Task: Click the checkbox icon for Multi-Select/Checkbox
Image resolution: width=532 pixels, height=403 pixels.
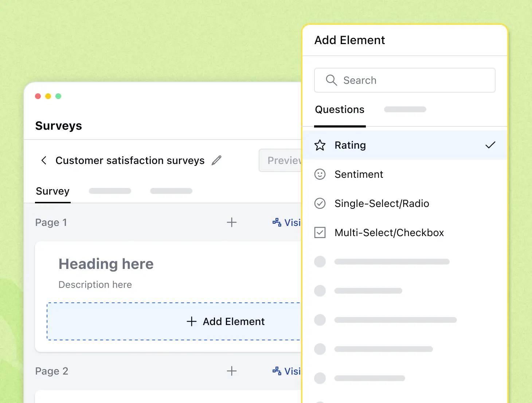Action: (x=320, y=232)
